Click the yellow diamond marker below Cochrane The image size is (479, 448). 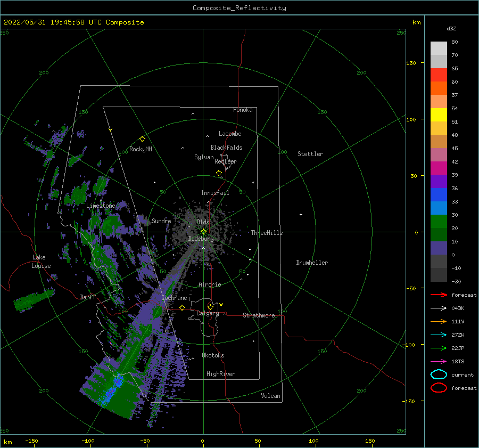[183, 307]
